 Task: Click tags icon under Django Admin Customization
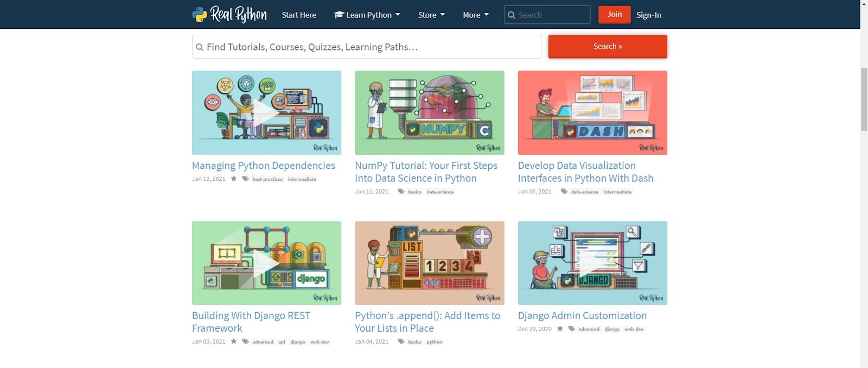[571, 329]
